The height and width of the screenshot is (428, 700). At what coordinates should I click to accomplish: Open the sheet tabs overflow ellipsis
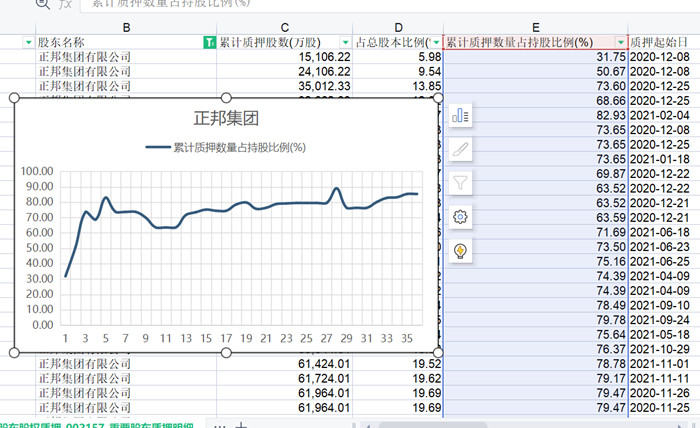pos(219,423)
